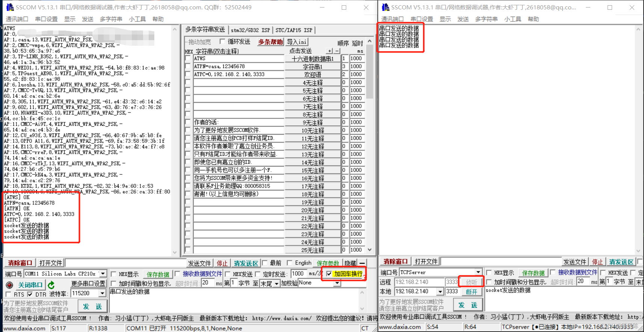Open 通讯端口 menu in left window
This screenshot has width=644, height=332.
17,19
